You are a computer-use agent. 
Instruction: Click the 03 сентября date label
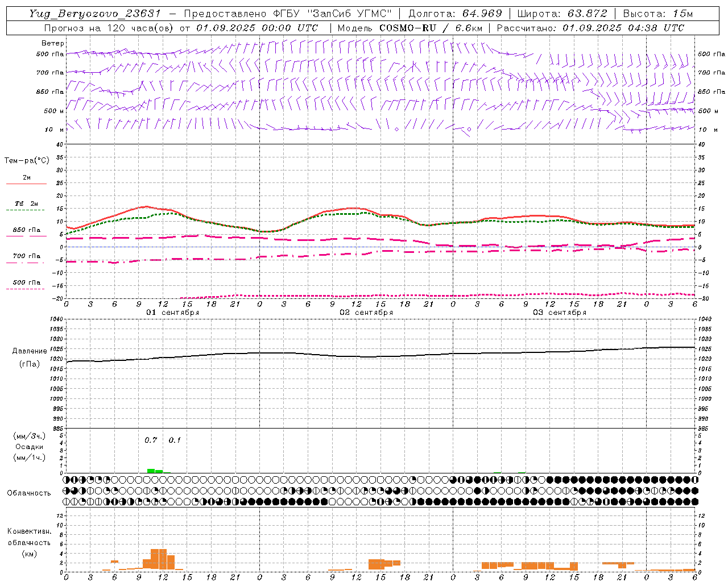(x=560, y=313)
